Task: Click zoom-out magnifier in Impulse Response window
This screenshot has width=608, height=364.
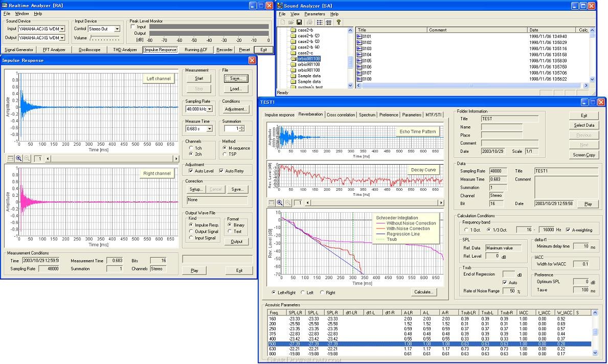Action: 27,158
